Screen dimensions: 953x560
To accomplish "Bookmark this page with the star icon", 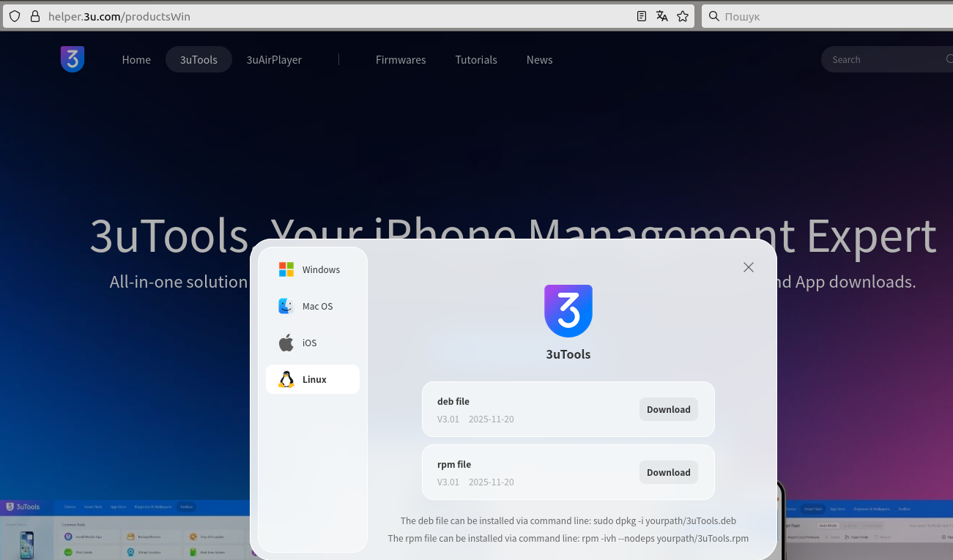I will click(x=683, y=16).
